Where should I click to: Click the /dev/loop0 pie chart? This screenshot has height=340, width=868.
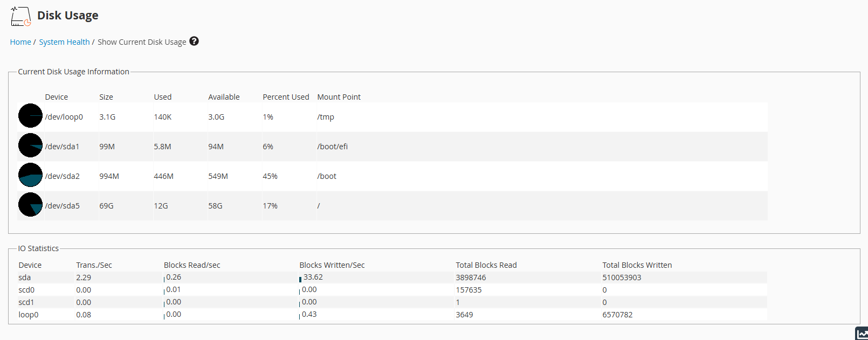[x=30, y=116]
